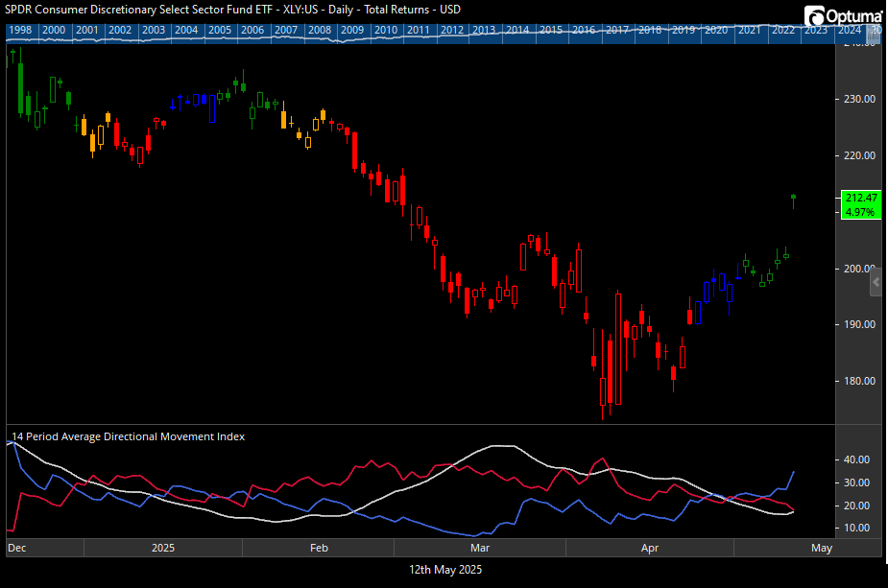Select 2008 in the top year timeline
This screenshot has width=888, height=588.
click(x=319, y=31)
